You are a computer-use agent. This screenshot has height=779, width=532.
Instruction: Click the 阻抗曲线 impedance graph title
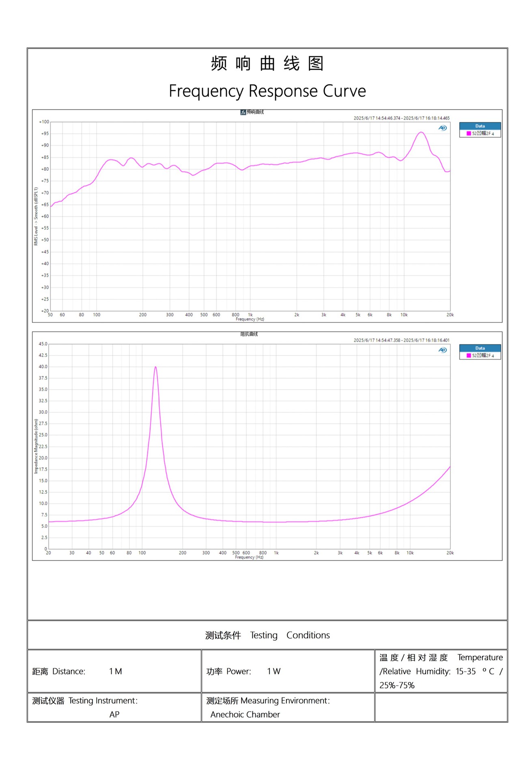coord(249,334)
